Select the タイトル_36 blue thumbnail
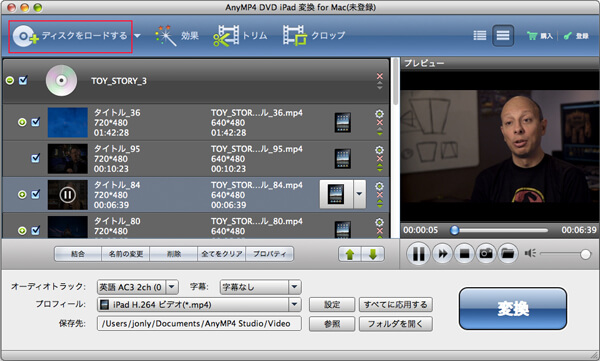This screenshot has width=600, height=361. coord(67,122)
